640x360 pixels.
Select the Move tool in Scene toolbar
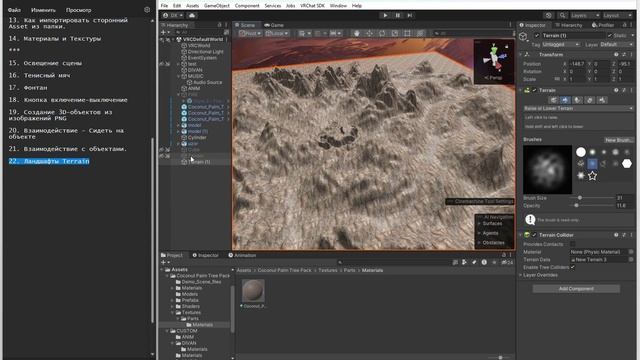point(369,33)
